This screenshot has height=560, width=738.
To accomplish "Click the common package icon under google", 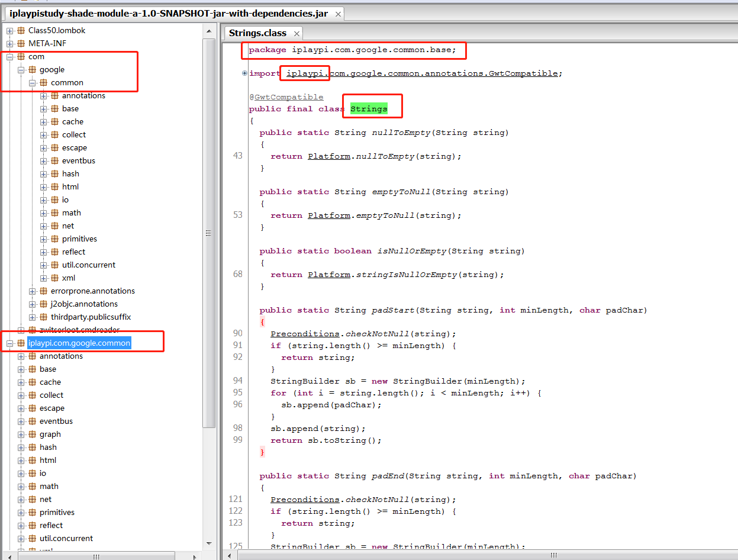I will [x=43, y=82].
